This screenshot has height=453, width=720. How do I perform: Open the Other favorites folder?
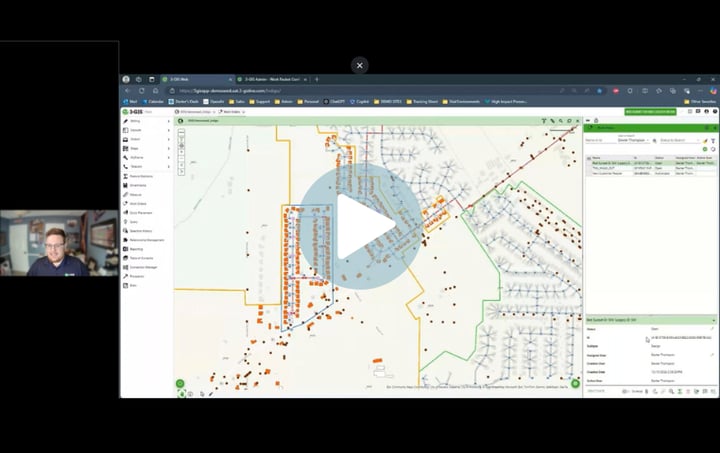700,101
